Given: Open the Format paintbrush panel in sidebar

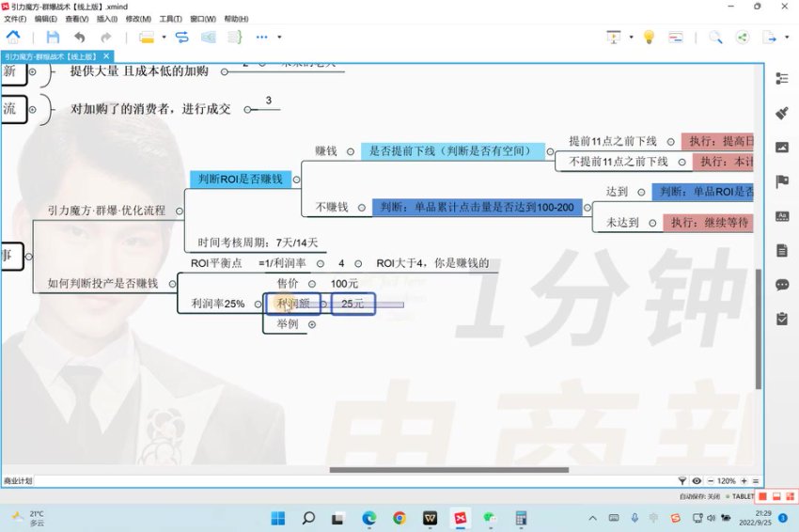Looking at the screenshot, I should click(781, 113).
